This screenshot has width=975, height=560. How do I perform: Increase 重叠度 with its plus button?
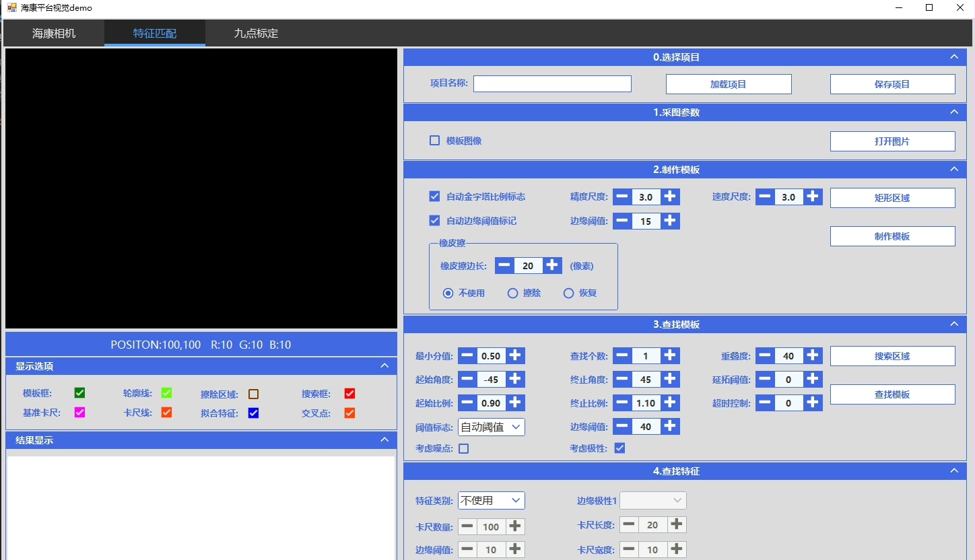click(813, 355)
